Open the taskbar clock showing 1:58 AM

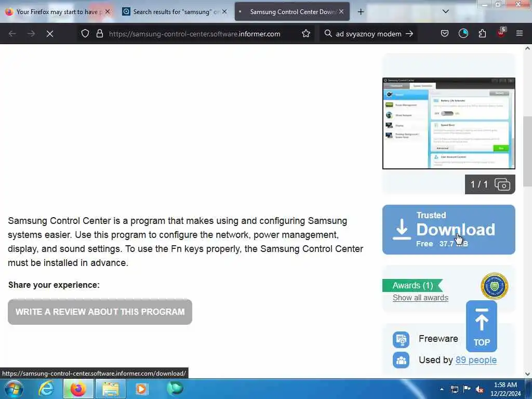click(x=505, y=389)
